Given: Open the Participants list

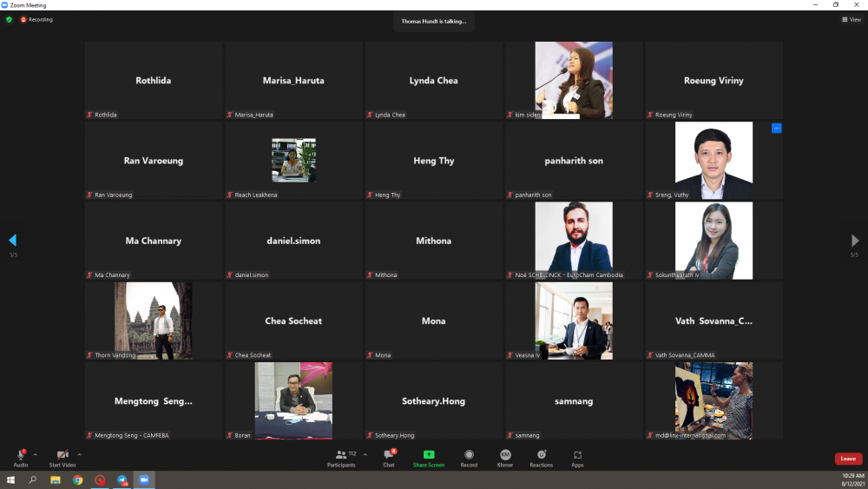Looking at the screenshot, I should coord(341,457).
